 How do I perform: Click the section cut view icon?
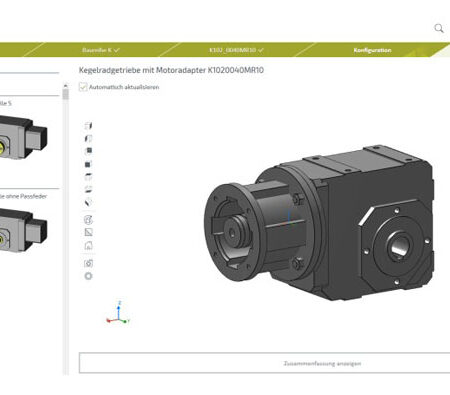pyautogui.click(x=88, y=232)
